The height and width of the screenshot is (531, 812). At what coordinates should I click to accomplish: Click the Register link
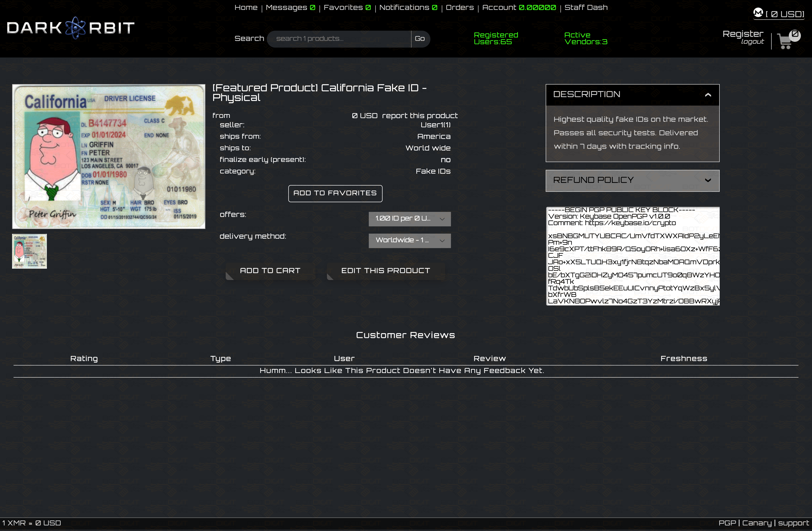coord(743,34)
